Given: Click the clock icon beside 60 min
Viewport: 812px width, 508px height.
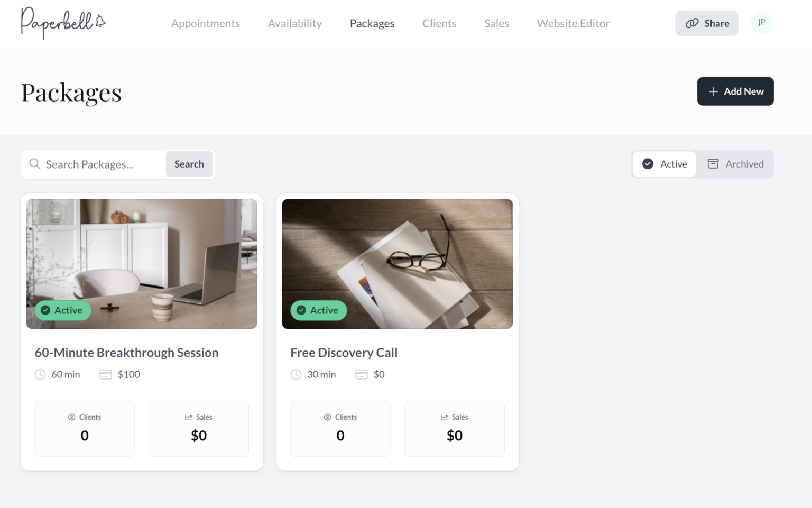Looking at the screenshot, I should (40, 374).
